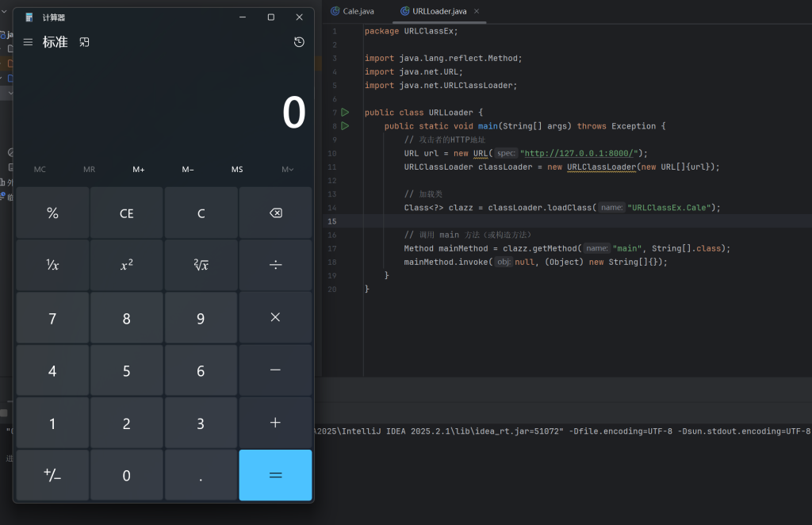Click the CE clear entry button
This screenshot has width=812, height=525.
127,213
